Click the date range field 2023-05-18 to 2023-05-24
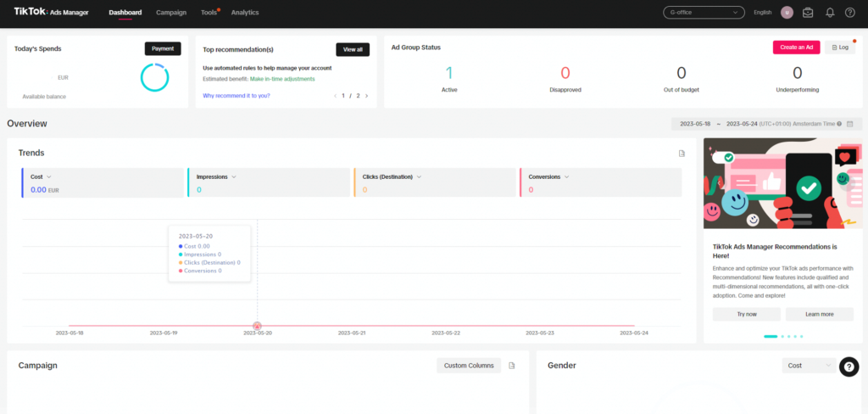Image resolution: width=868 pixels, height=414 pixels. [766, 124]
